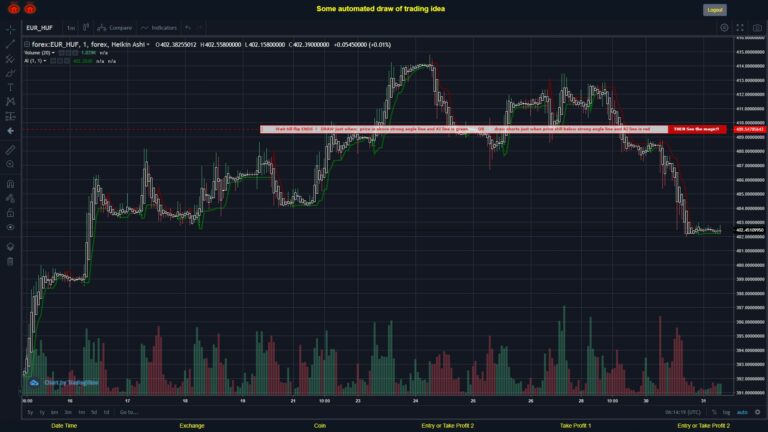
Task: Click the undo arrow in top toolbar
Action: coord(188,27)
